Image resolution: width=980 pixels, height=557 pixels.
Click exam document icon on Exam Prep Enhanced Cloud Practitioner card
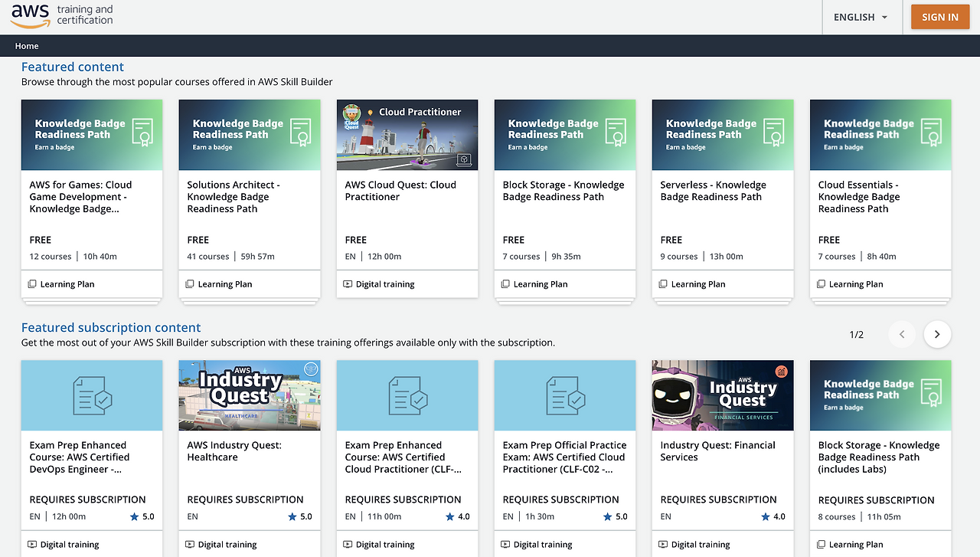coord(407,395)
